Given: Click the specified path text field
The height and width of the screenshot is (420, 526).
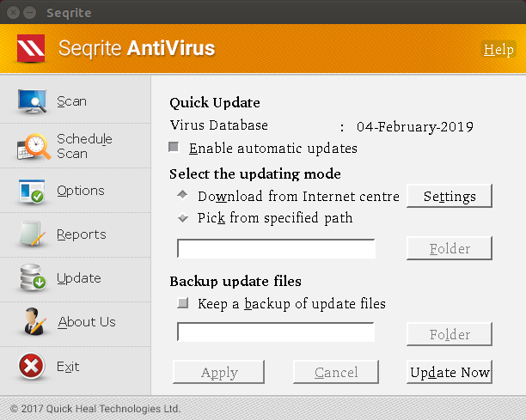Looking at the screenshot, I should 276,249.
